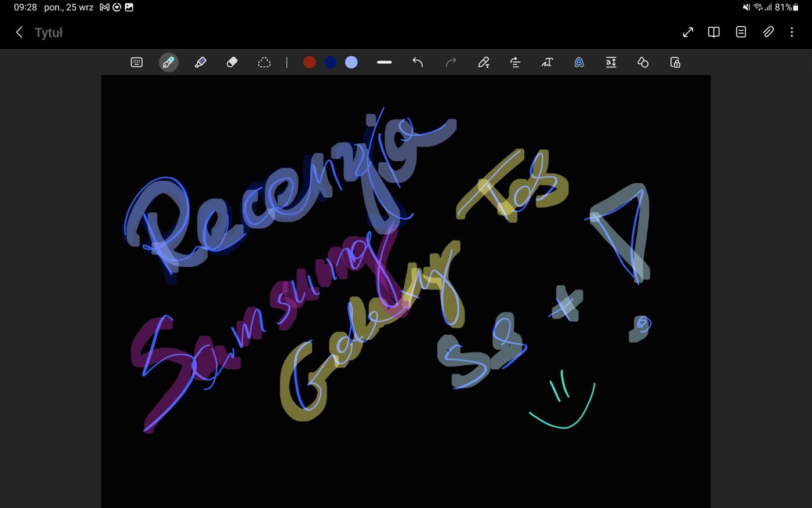
Task: Switch to keyboard text input mode
Action: tap(137, 62)
